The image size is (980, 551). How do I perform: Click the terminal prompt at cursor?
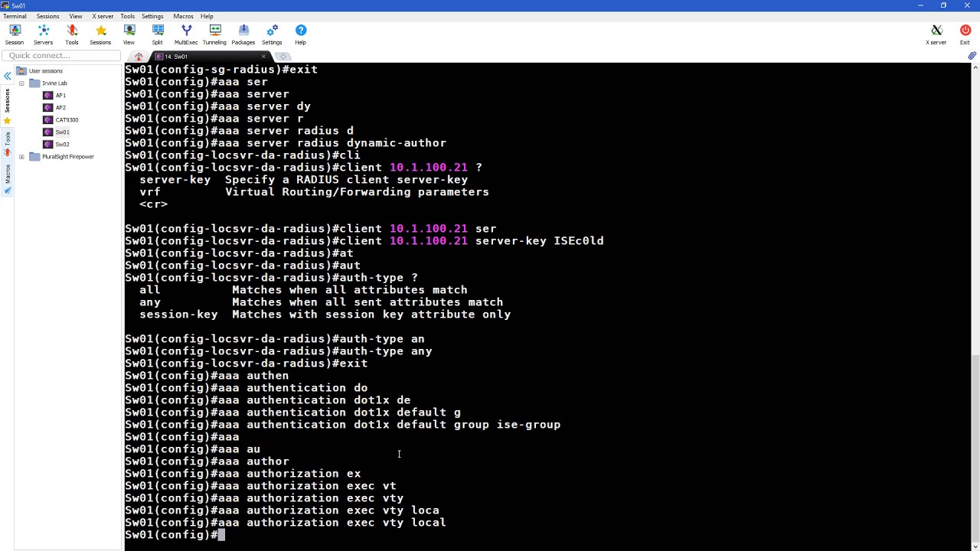click(221, 534)
